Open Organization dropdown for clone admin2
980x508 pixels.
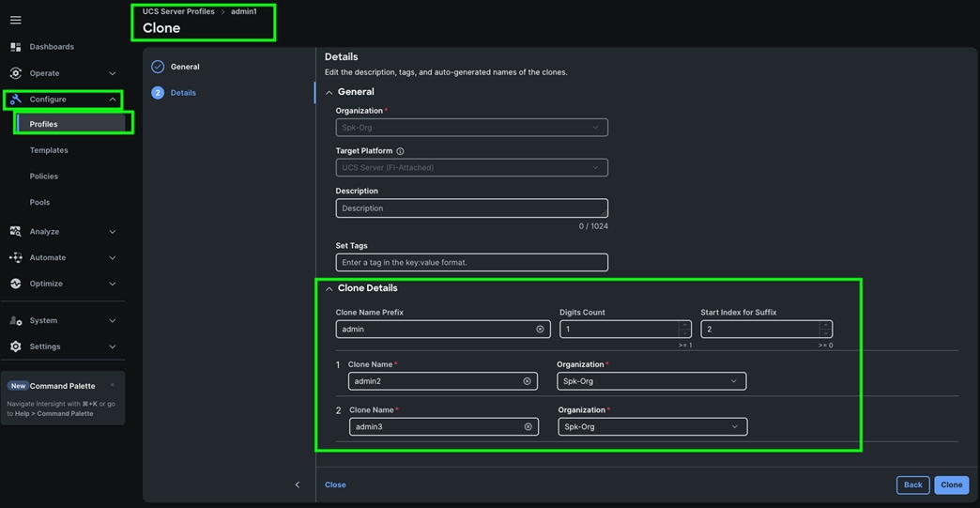651,381
